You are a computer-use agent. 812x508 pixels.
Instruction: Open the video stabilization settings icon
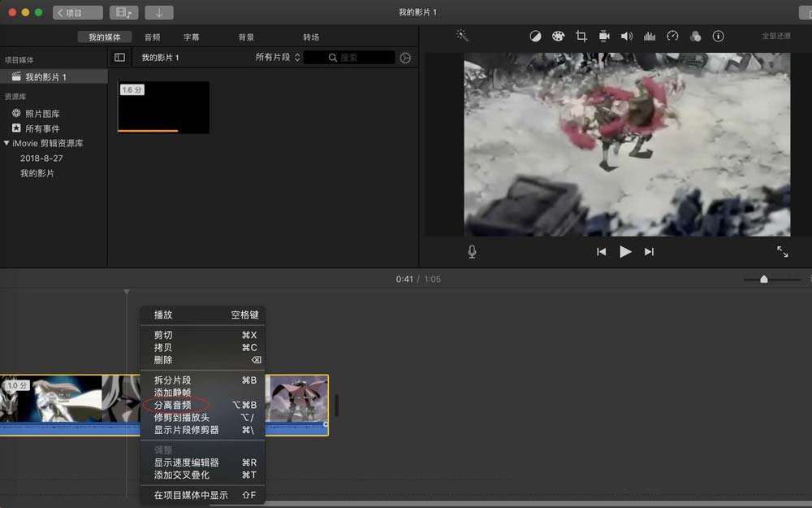point(603,36)
